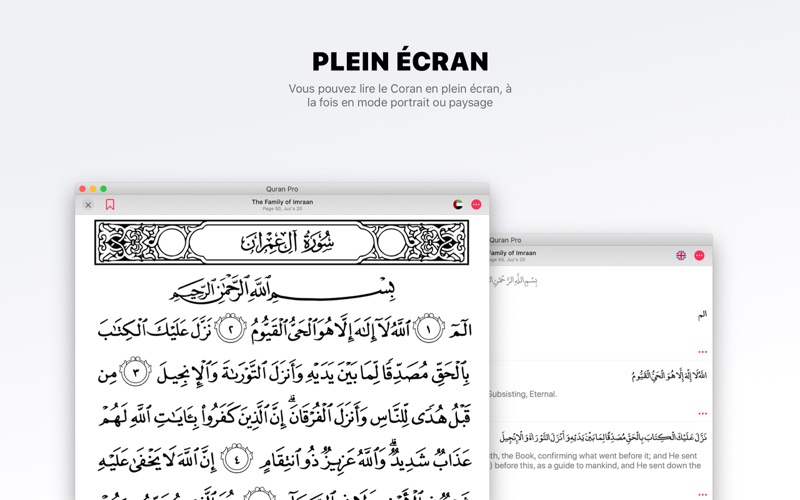Click the 'الم' verse in back window
The width and height of the screenshot is (800, 500).
tap(702, 315)
